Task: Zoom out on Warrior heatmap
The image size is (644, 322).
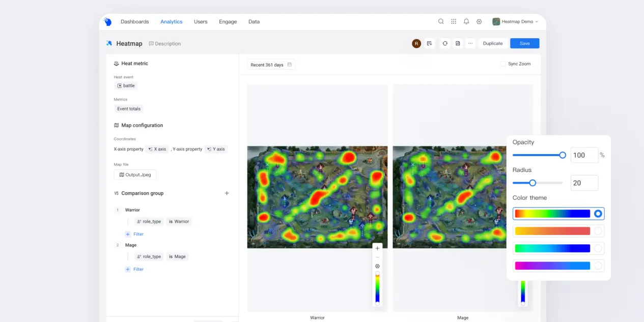Action: (377, 257)
